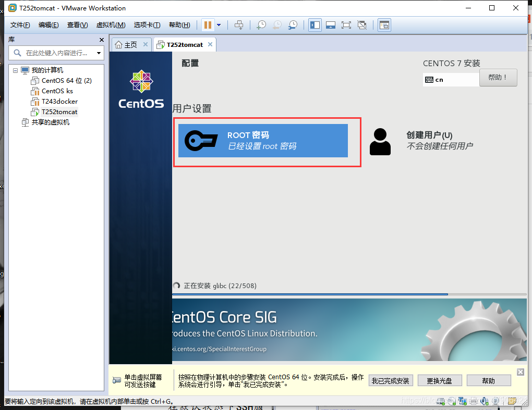Click the message log note icon in the status bar
This screenshot has width=532, height=410.
(512, 401)
